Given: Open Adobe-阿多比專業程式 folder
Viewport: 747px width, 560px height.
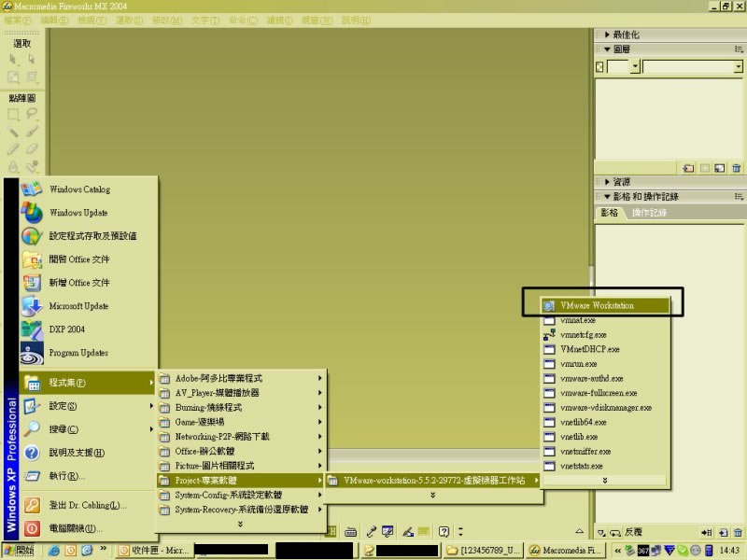Looking at the screenshot, I should (x=241, y=379).
